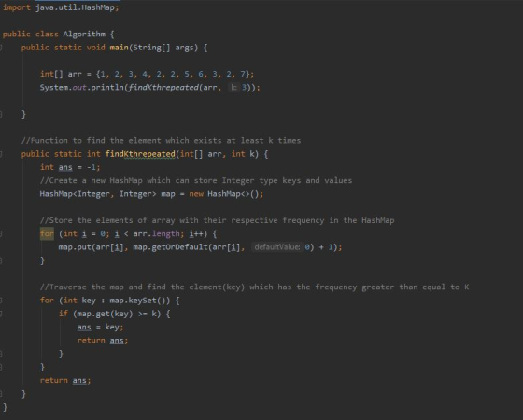This screenshot has width=523, height=420.
Task: Click the getOrDefault method name
Action: (x=179, y=247)
